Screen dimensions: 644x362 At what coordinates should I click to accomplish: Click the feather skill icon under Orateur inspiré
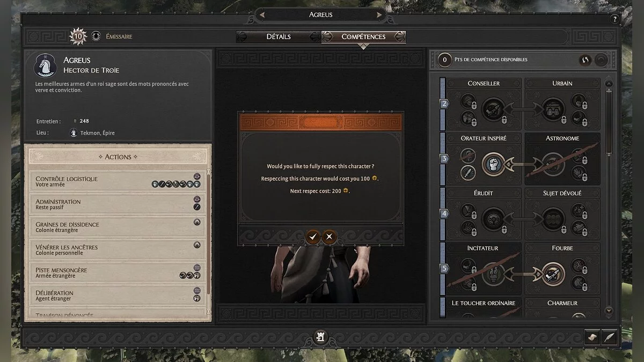point(468,173)
